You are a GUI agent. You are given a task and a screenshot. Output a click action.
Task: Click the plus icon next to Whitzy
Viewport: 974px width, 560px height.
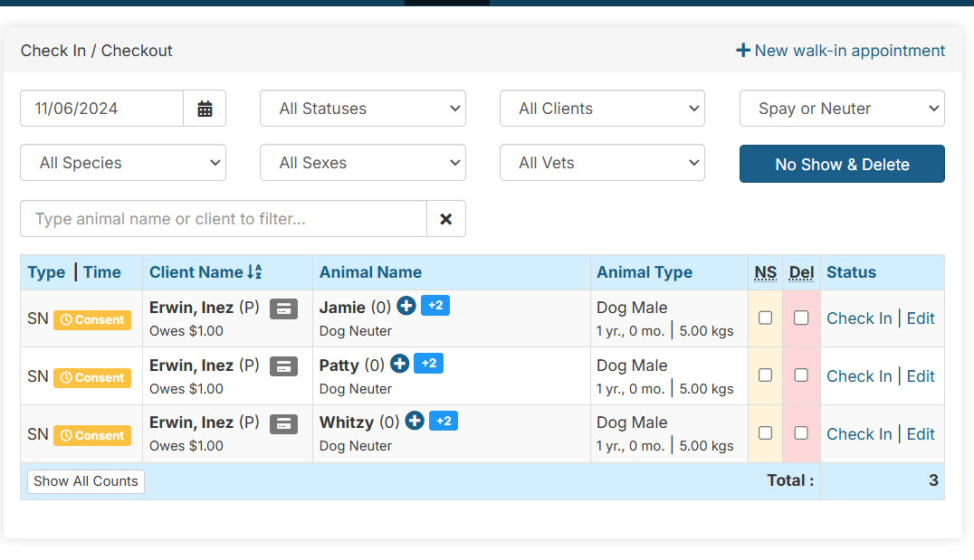click(415, 421)
